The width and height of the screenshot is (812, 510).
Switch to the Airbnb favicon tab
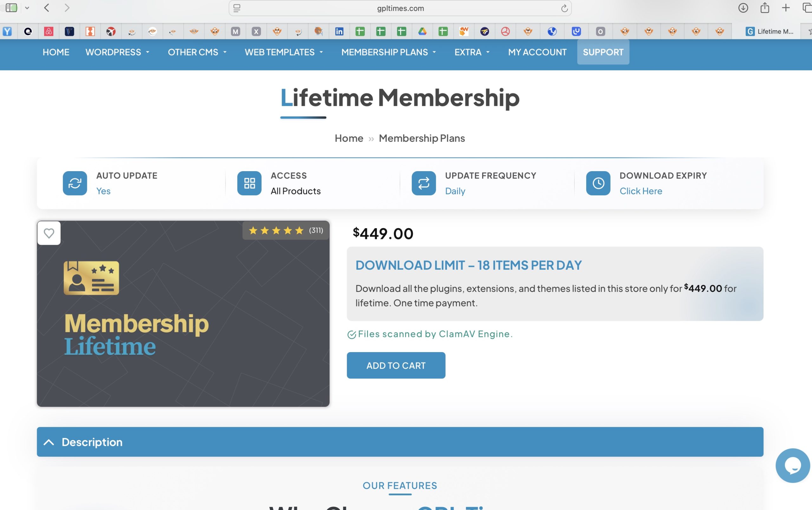(x=49, y=31)
